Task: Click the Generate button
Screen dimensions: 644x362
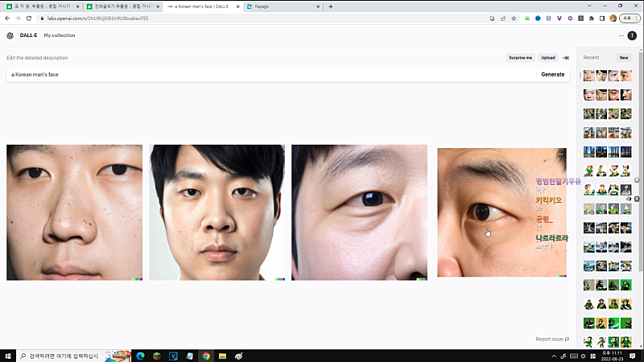Action: click(552, 74)
